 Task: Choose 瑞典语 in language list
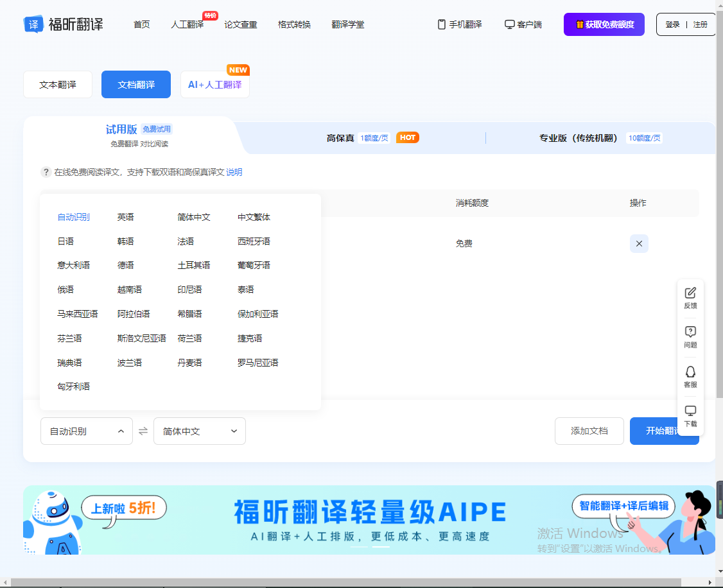tap(69, 363)
